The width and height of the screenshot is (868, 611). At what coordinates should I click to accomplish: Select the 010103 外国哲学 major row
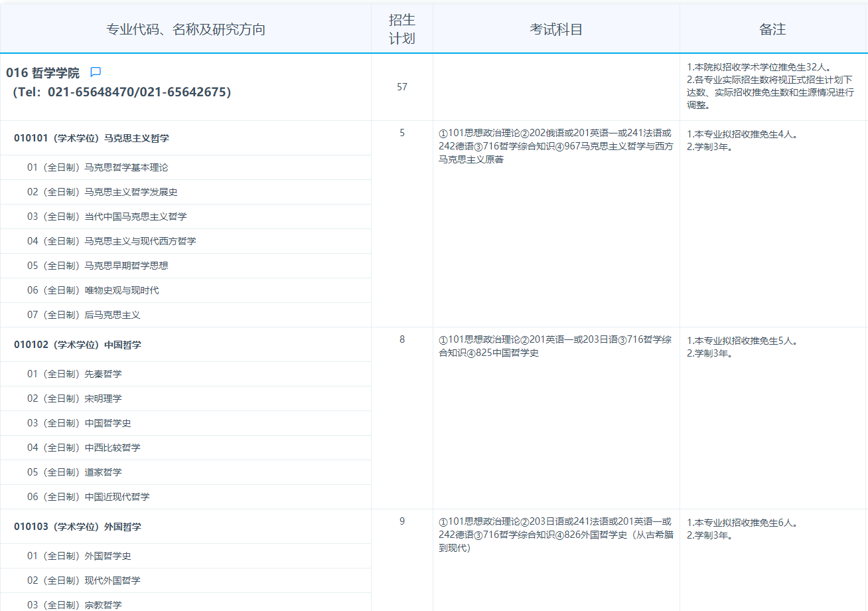[x=78, y=527]
